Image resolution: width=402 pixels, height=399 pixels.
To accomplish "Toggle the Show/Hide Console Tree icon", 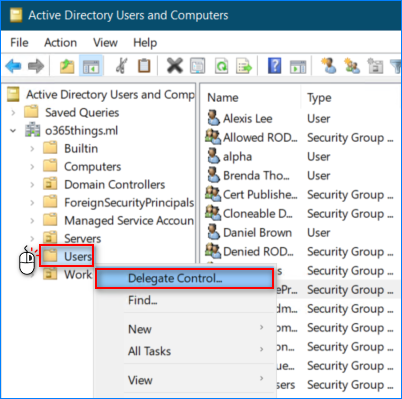I will coord(91,66).
